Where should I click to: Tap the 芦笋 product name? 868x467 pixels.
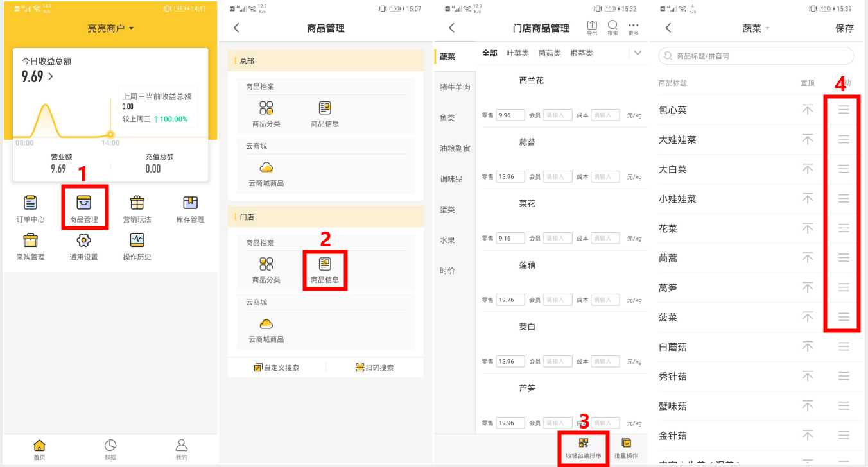(527, 388)
